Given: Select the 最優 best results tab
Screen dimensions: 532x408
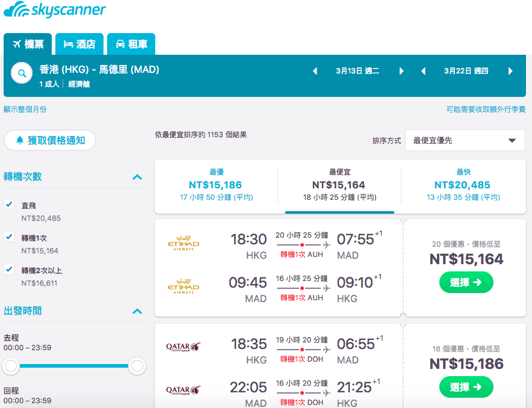Looking at the screenshot, I should pos(217,185).
